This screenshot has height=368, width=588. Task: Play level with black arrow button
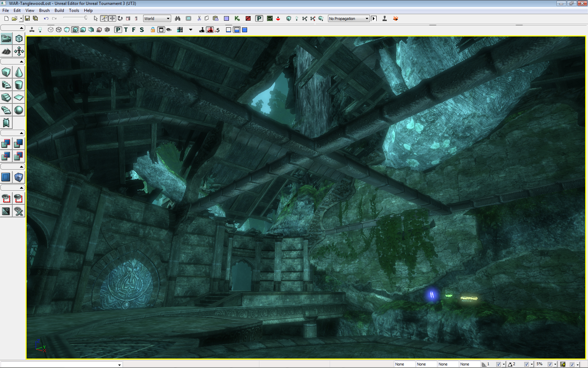tap(374, 19)
